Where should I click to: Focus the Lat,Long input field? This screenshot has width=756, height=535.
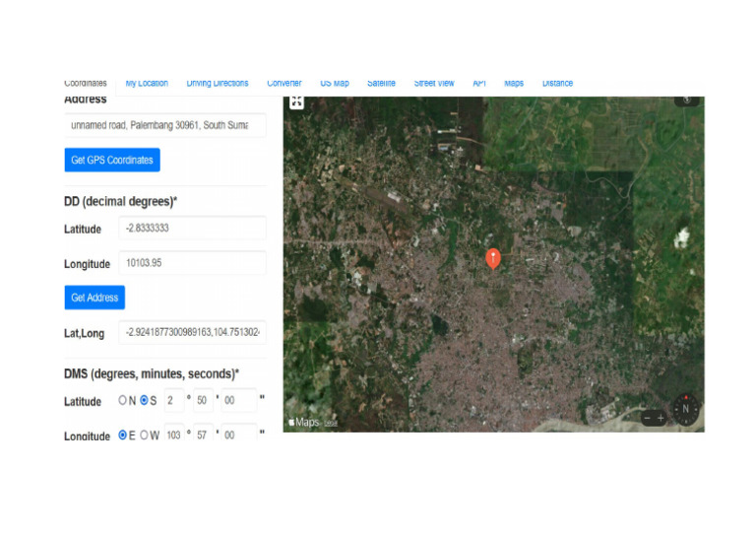pos(192,332)
